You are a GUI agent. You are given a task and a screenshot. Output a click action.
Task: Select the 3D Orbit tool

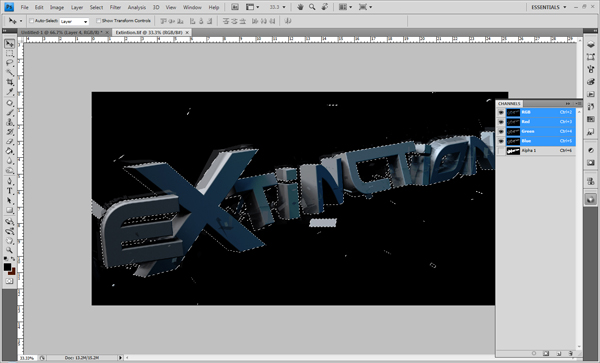pyautogui.click(x=10, y=231)
